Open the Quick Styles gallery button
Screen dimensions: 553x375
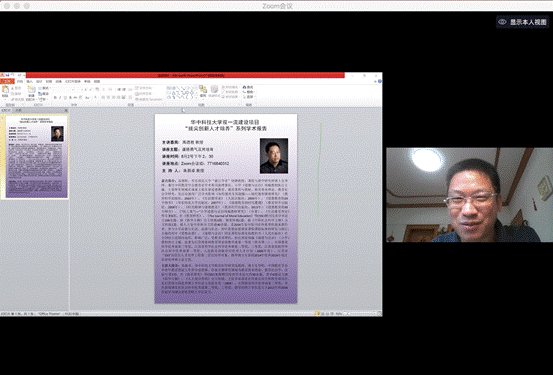[214, 92]
